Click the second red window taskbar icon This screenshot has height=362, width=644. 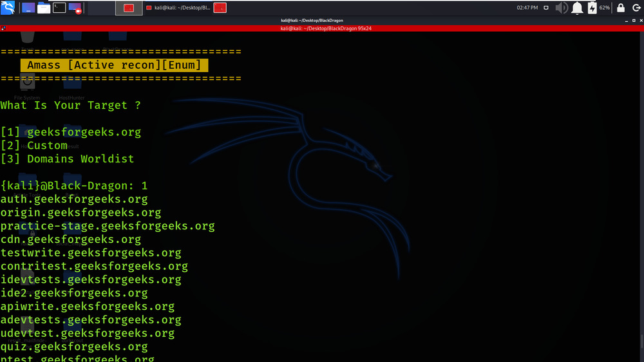220,8
